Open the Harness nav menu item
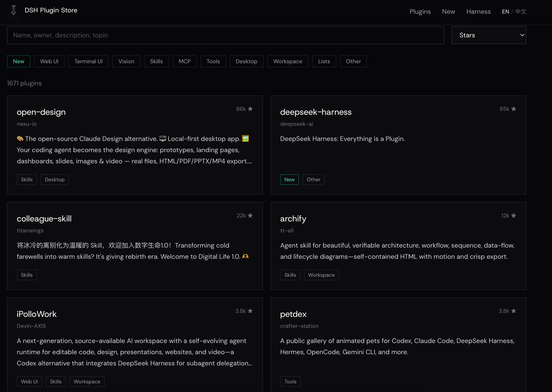This screenshot has height=392, width=552. [x=478, y=12]
